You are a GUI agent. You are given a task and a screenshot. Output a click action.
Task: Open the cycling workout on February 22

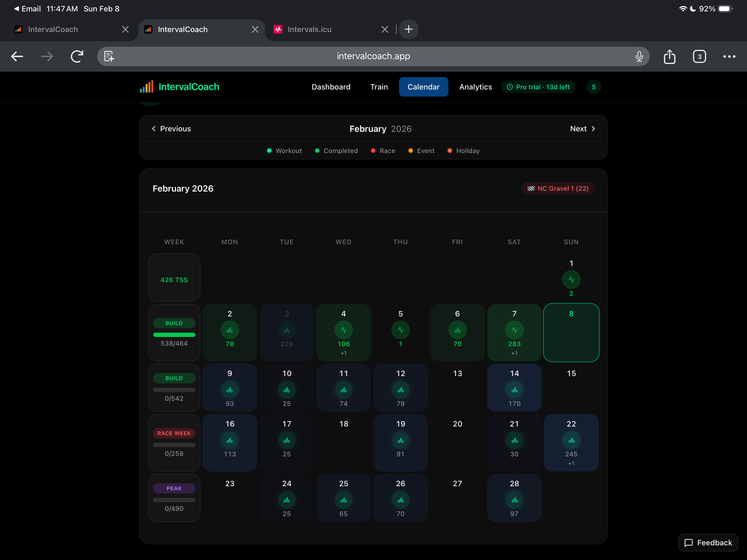pyautogui.click(x=571, y=440)
